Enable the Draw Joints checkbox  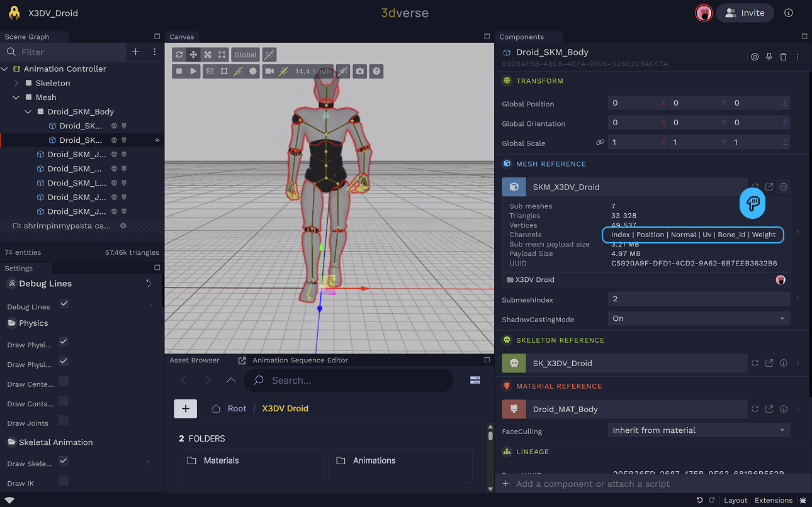coord(64,420)
